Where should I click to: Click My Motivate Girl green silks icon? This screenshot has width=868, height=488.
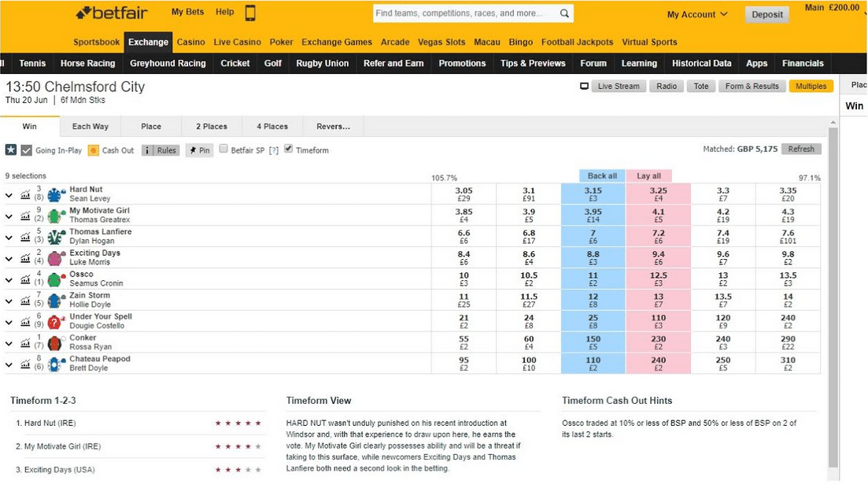pos(55,216)
